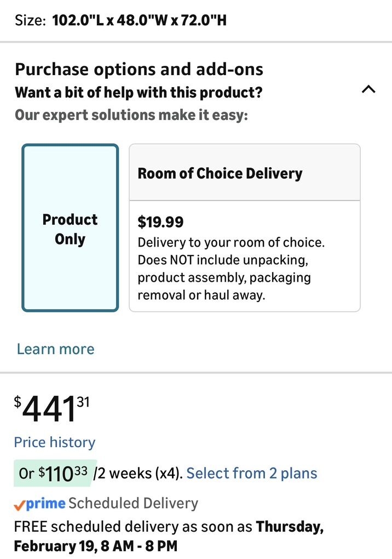Image resolution: width=392 pixels, height=559 pixels.
Task: Click the 102.0"L x 48.0"W x 72.0"H size value
Action: (140, 21)
